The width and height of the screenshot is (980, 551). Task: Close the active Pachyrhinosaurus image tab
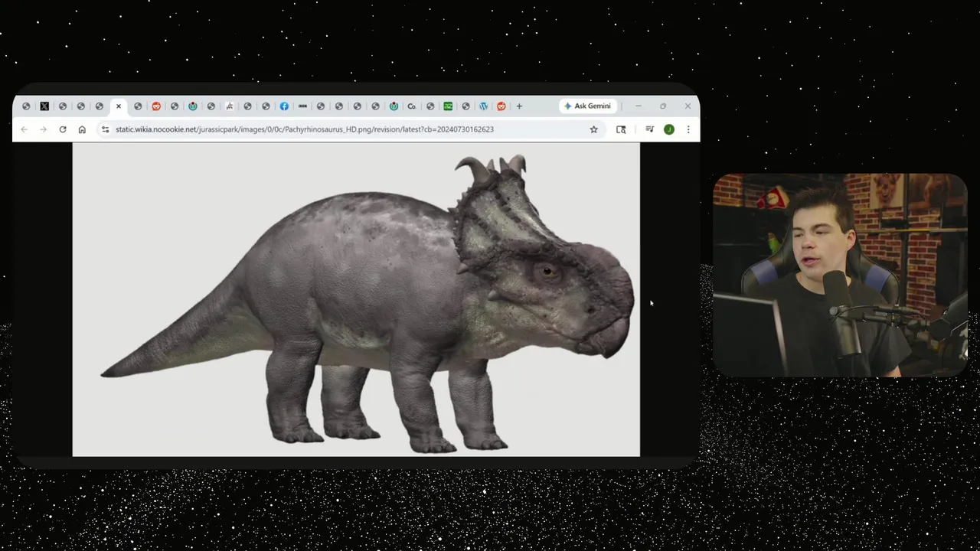point(118,106)
